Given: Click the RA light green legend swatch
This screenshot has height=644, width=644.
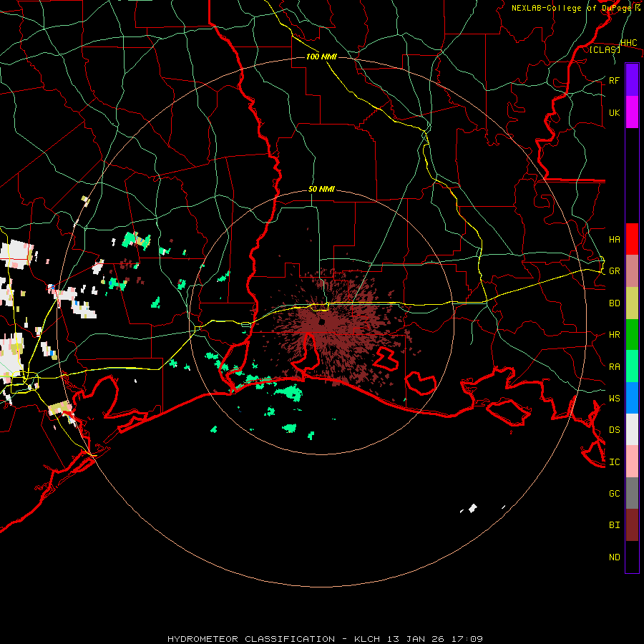Looking at the screenshot, I should coord(632,366).
